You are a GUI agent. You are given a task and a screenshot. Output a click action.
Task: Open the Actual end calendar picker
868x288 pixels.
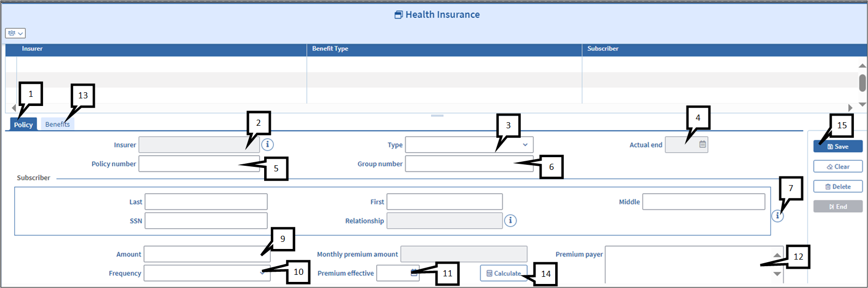(x=702, y=145)
